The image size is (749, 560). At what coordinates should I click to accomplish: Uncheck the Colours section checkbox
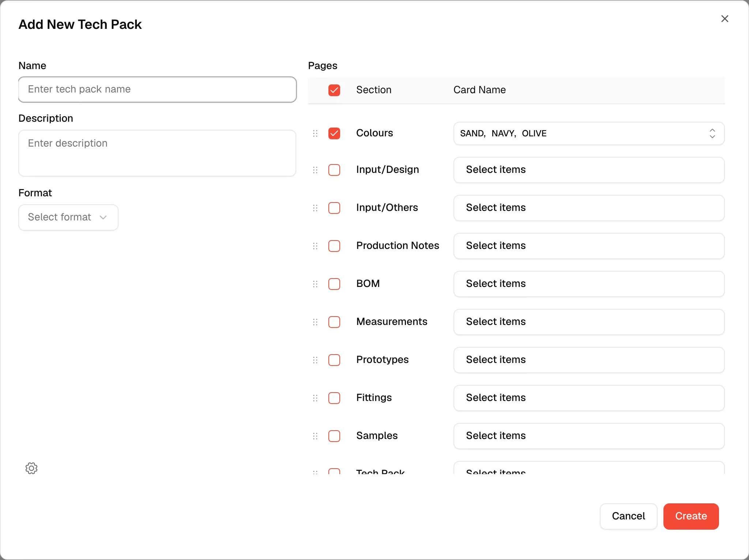[x=334, y=133]
